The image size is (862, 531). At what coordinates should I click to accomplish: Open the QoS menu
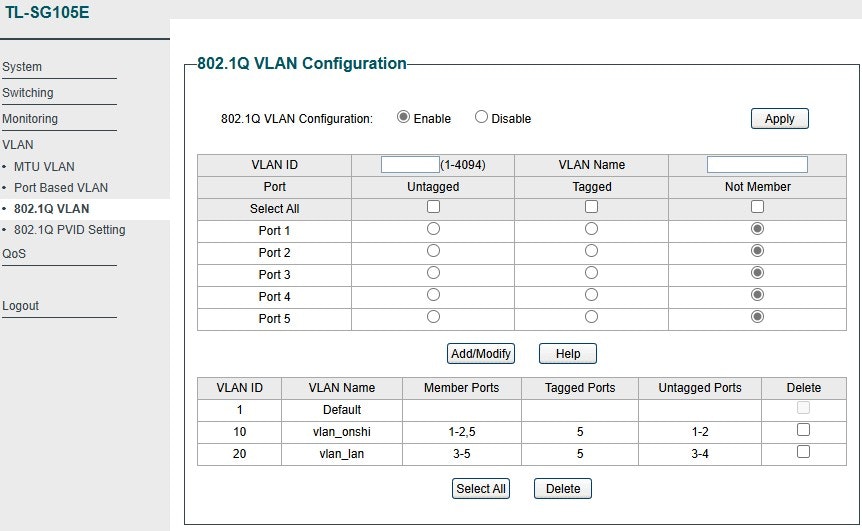(14, 253)
